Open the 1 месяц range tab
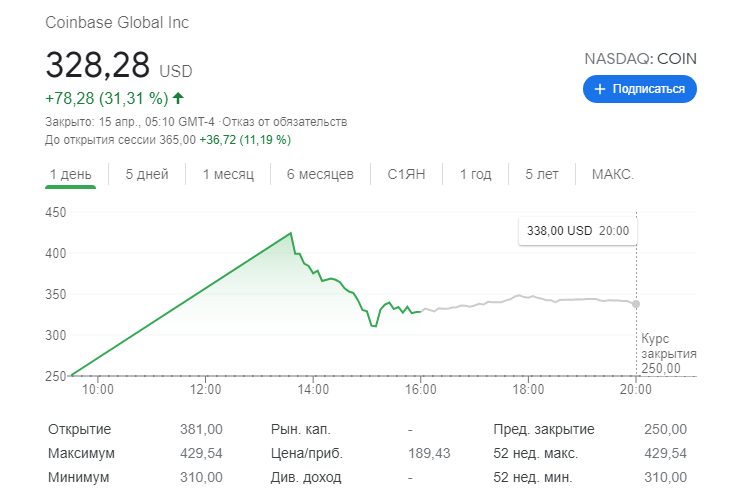Viewport: 740px width, 499px height. [228, 174]
